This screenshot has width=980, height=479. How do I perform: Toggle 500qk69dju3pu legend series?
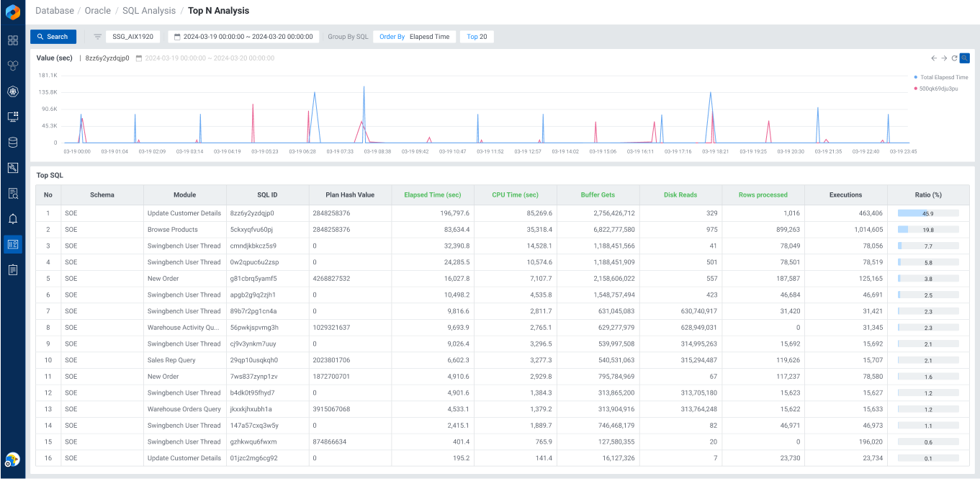point(936,89)
